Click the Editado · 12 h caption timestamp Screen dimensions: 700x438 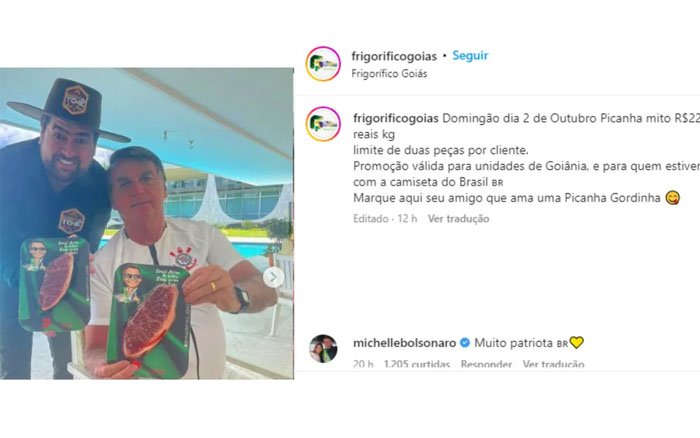[385, 219]
